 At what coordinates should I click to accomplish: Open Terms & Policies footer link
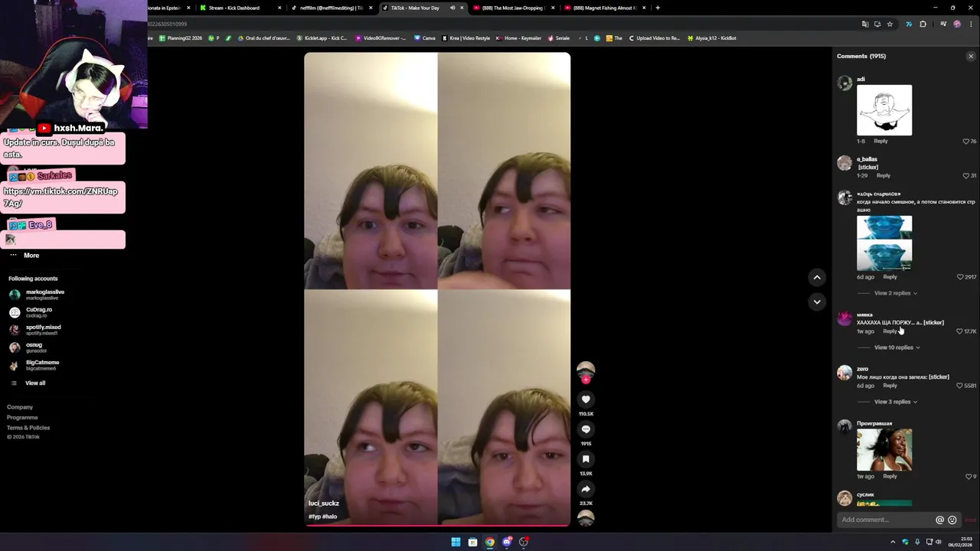tap(28, 428)
